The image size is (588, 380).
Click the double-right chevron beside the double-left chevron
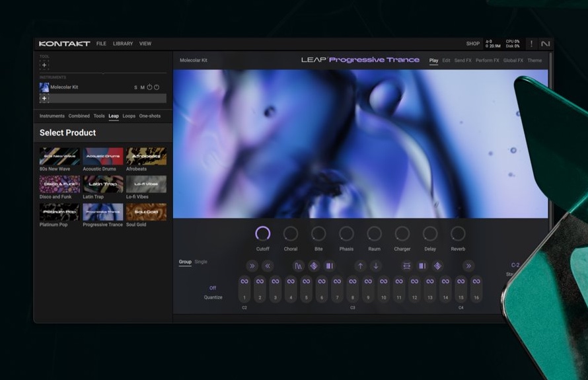click(252, 266)
